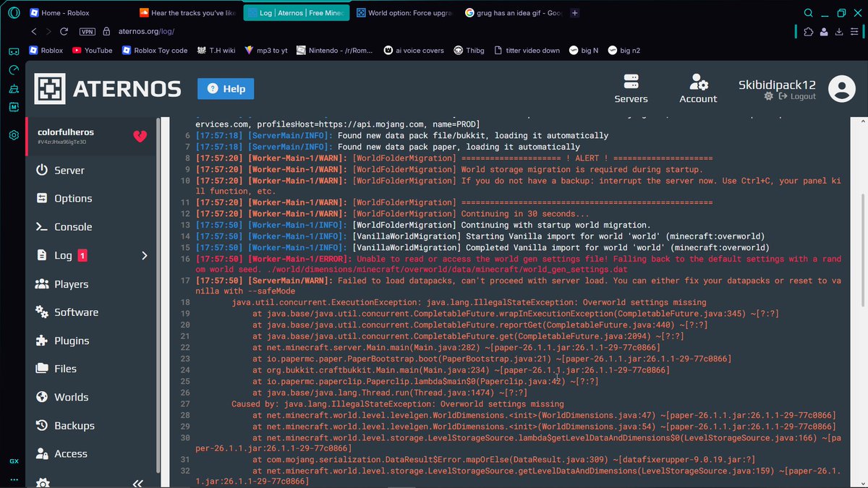Expand the Log submenu chevron arrow
Screen dimensions: 868x488
[144, 255]
